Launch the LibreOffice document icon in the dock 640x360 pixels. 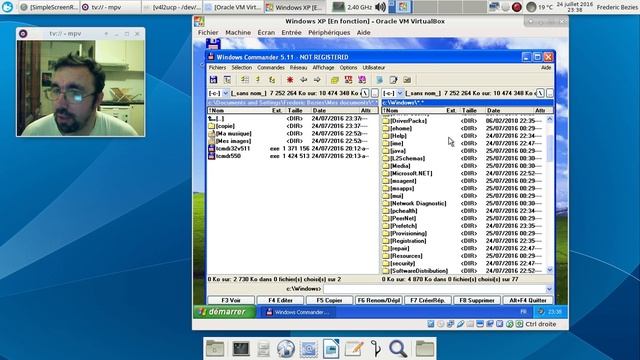331,349
